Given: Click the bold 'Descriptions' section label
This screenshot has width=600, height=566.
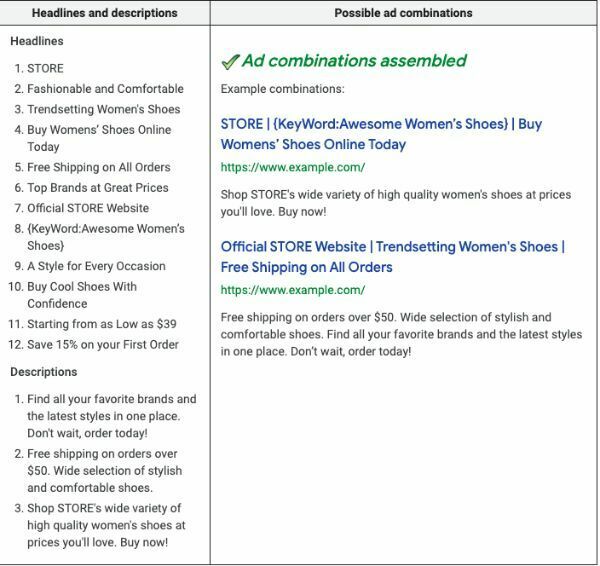Looking at the screenshot, I should pos(43,372).
